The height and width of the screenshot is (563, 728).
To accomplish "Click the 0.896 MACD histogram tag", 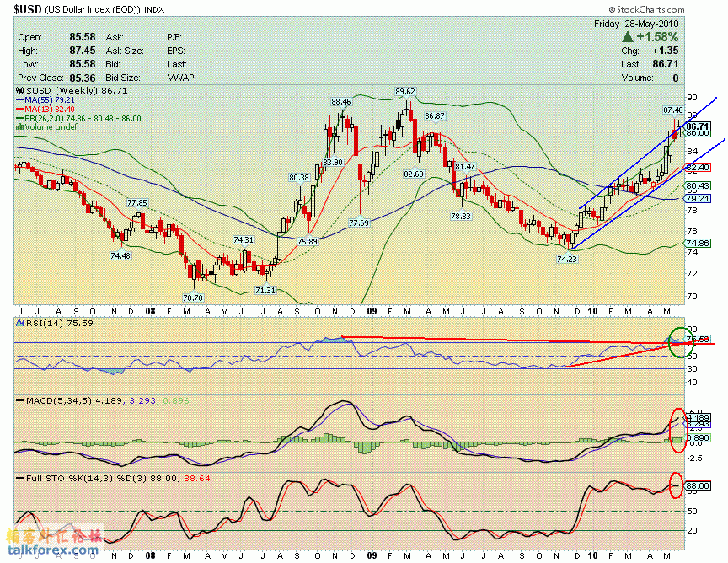I will coord(698,437).
